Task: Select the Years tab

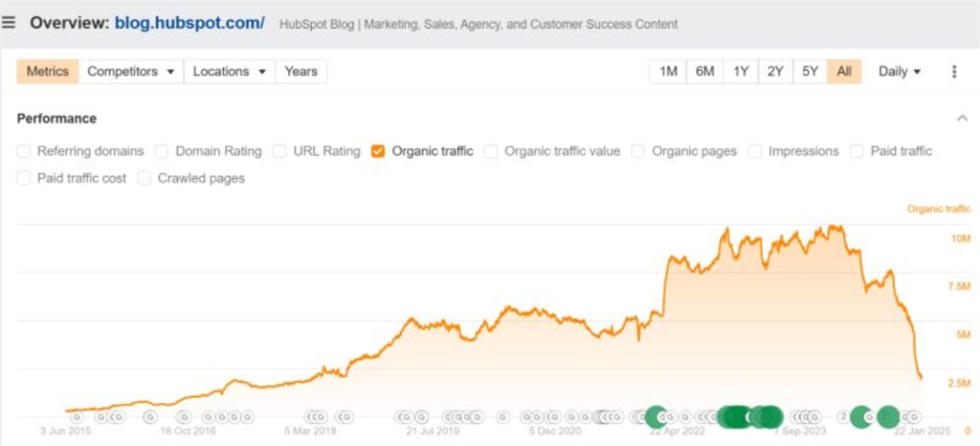Action: (x=301, y=72)
